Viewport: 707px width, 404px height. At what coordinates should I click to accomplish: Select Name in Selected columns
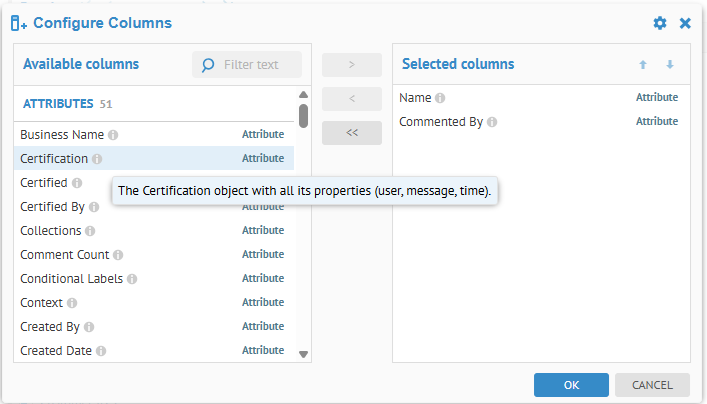tap(416, 98)
